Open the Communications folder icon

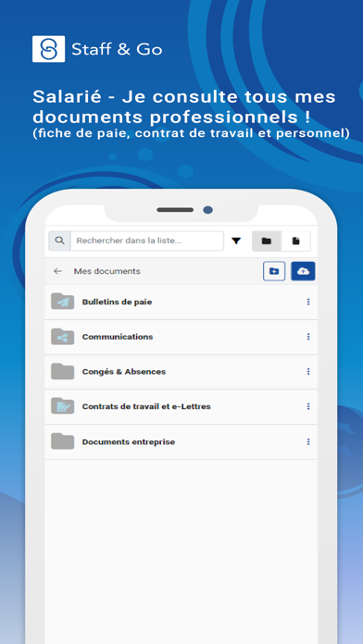[62, 337]
